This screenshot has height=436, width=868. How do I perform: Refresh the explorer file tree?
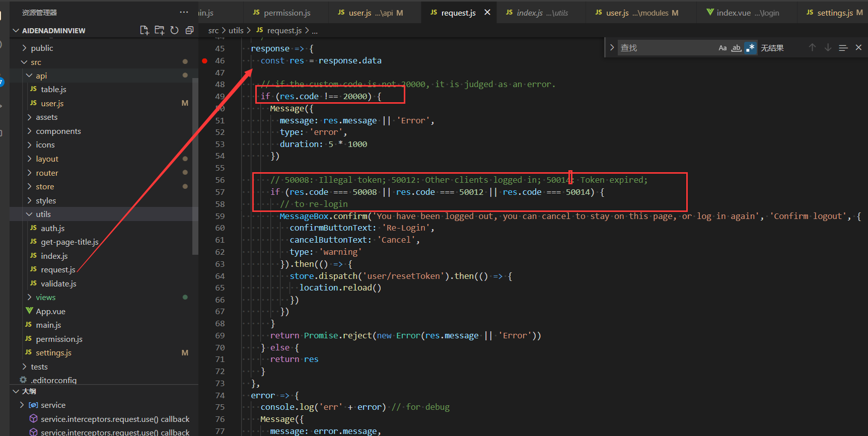click(x=174, y=30)
